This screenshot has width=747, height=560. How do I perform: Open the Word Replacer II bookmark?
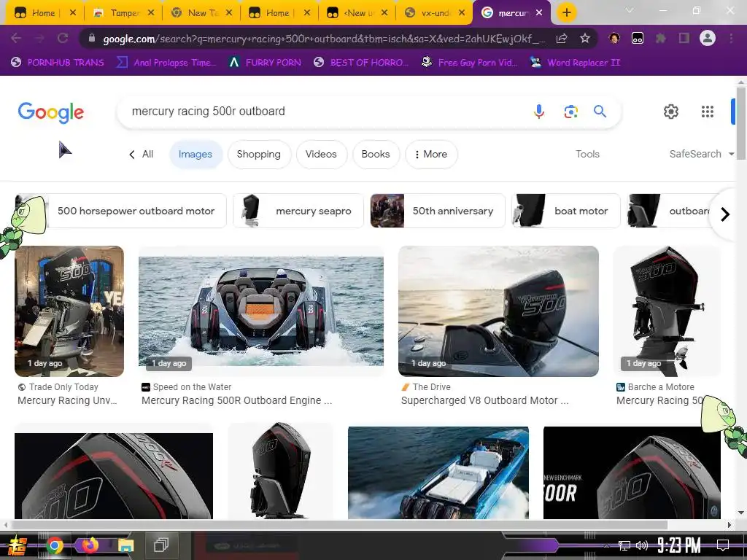tap(575, 63)
